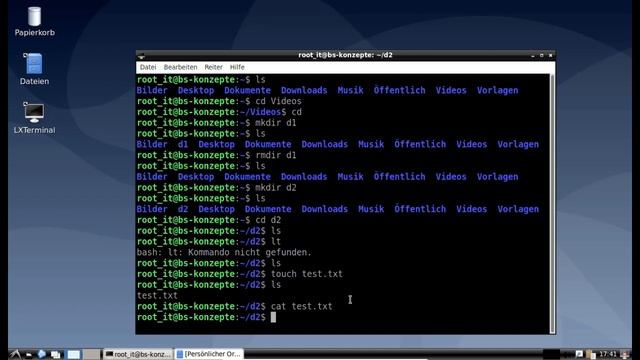Click the error 'bash: lt: Kommando nicht gefunden.'
Viewport: 640px width, 360px height.
[x=224, y=252]
